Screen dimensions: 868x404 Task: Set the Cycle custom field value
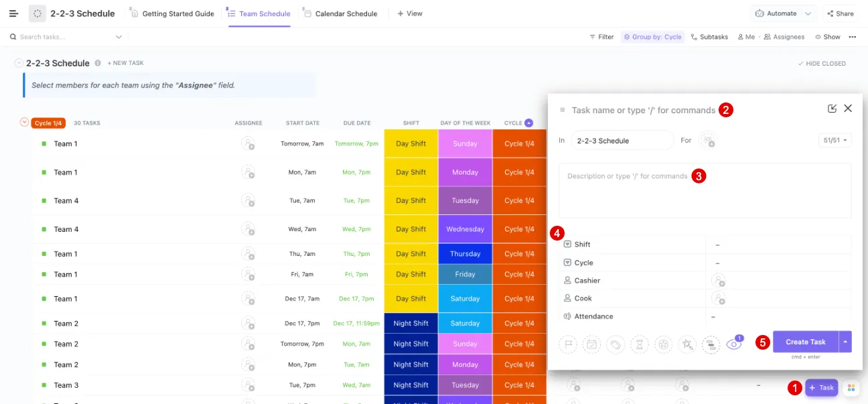click(x=778, y=263)
